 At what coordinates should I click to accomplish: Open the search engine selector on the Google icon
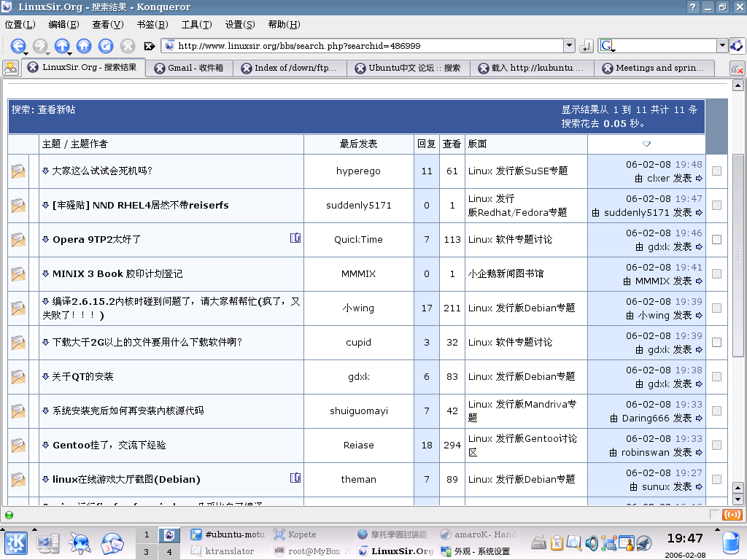coord(607,46)
